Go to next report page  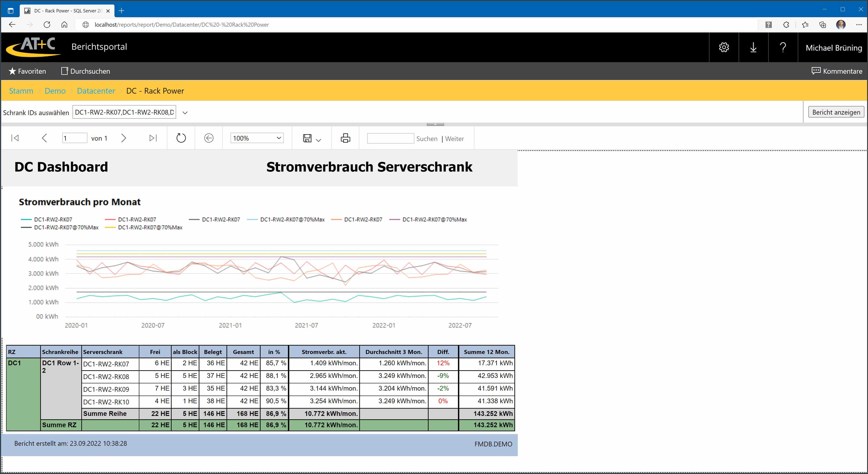point(123,138)
